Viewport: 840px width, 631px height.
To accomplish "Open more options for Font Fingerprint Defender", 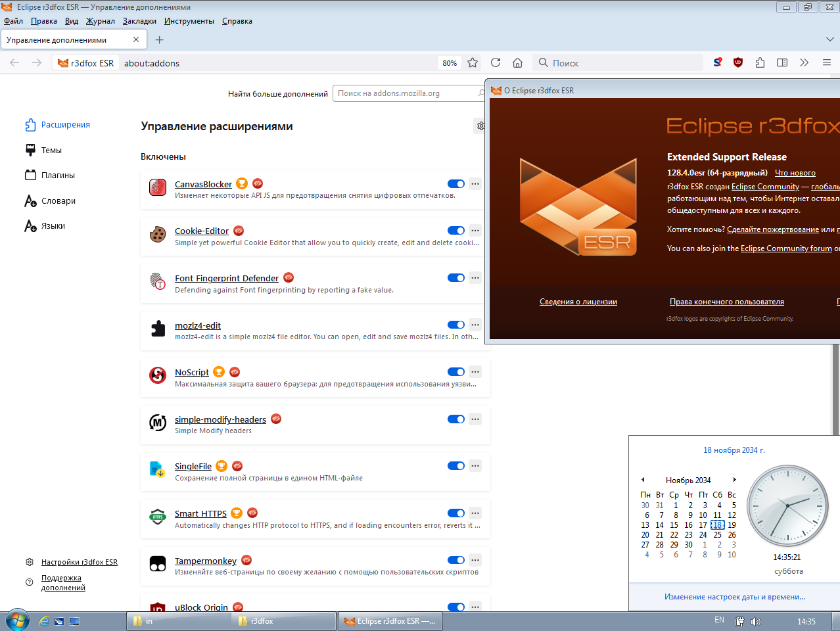I will 475,278.
